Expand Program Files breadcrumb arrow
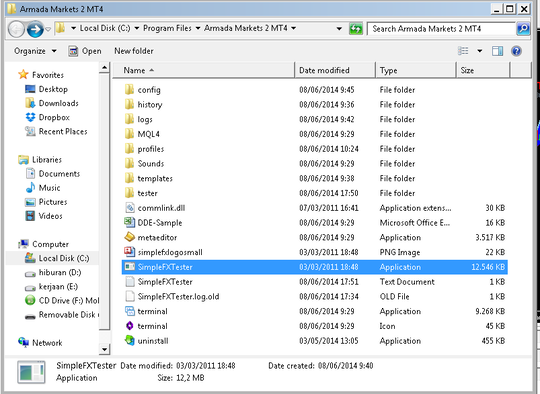Viewport: 540px width, 394px height. tap(198, 28)
